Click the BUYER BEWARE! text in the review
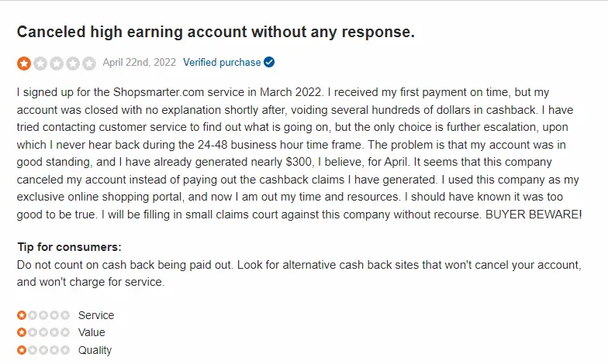The height and width of the screenshot is (364, 608). pos(534,214)
